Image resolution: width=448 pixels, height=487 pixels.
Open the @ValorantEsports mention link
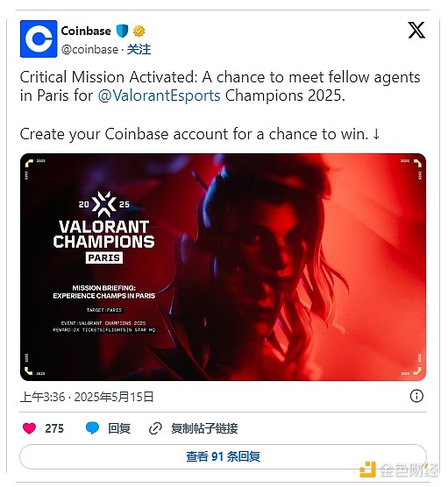[x=160, y=95]
